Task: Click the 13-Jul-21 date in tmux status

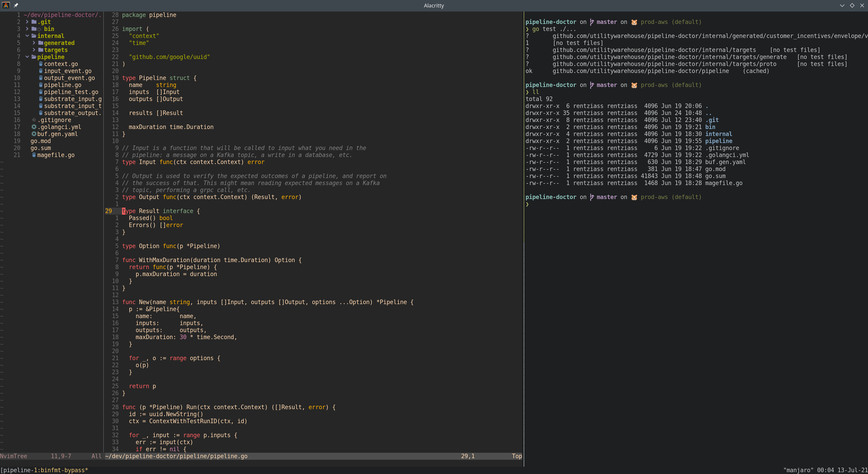Action: 852,470
